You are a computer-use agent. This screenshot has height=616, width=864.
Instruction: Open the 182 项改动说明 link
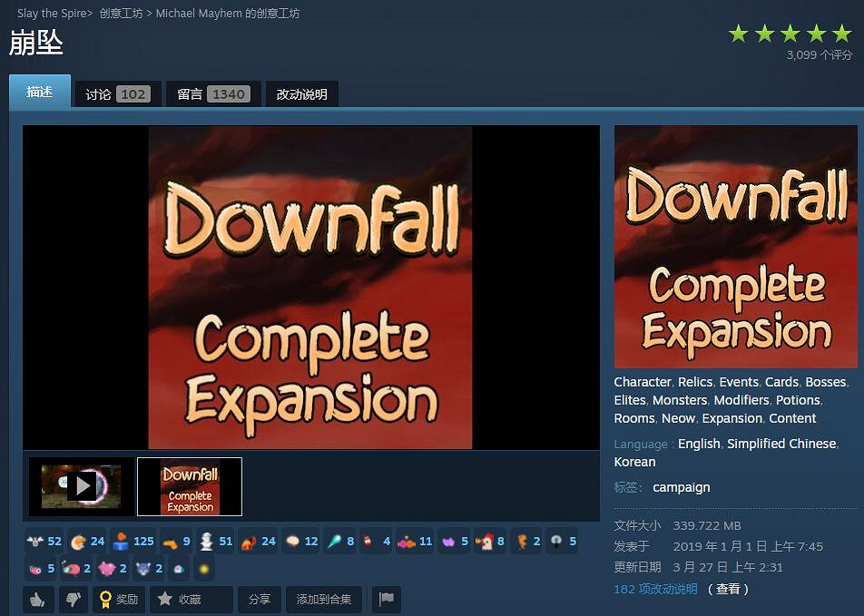(655, 589)
